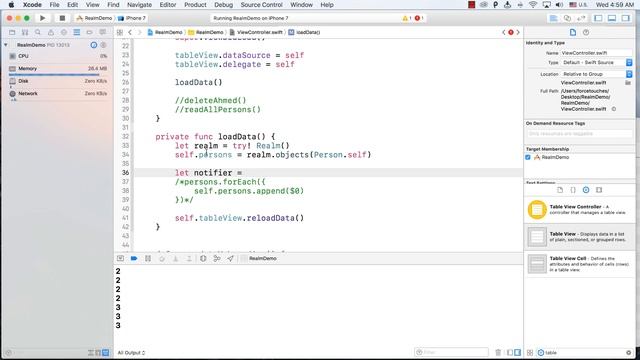Click the yellow warning count indicator
This screenshot has height=360, width=640.
407,18
